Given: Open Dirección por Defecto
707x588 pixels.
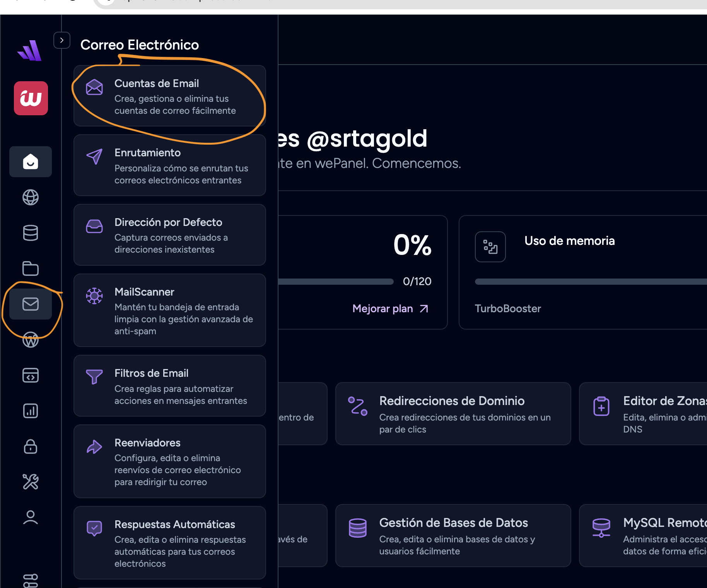Looking at the screenshot, I should click(170, 235).
